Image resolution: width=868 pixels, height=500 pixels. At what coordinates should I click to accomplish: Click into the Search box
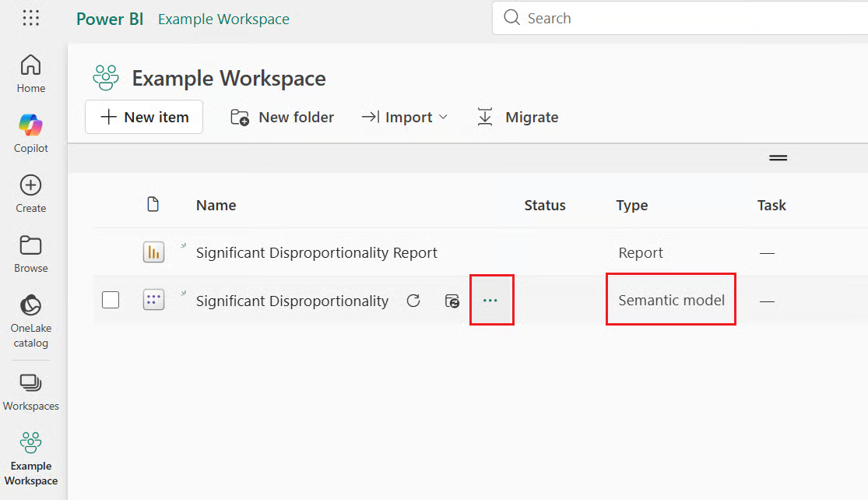click(685, 19)
